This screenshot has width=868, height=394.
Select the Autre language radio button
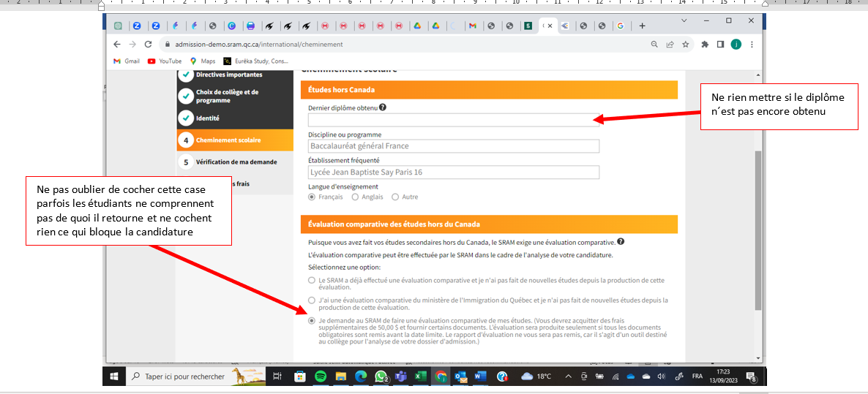[x=395, y=197]
